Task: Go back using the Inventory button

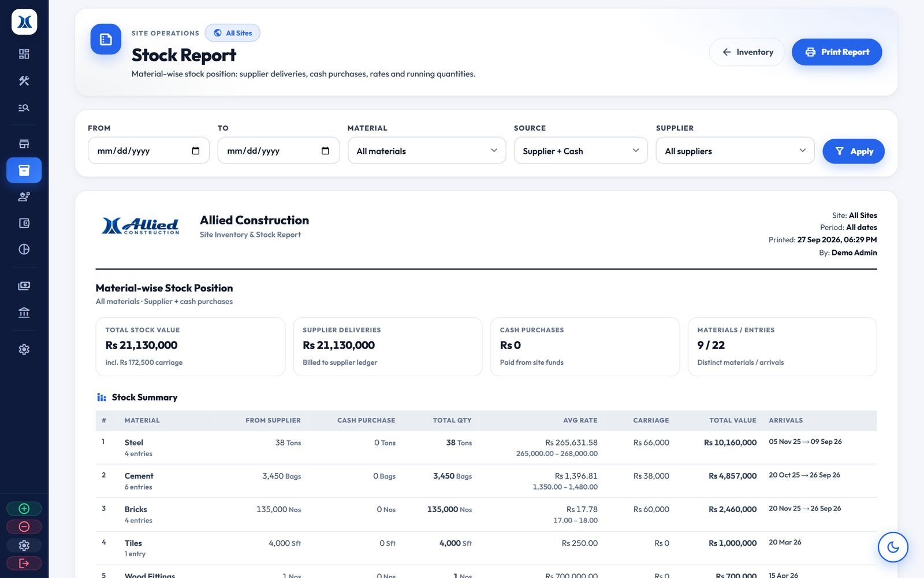Action: click(747, 52)
